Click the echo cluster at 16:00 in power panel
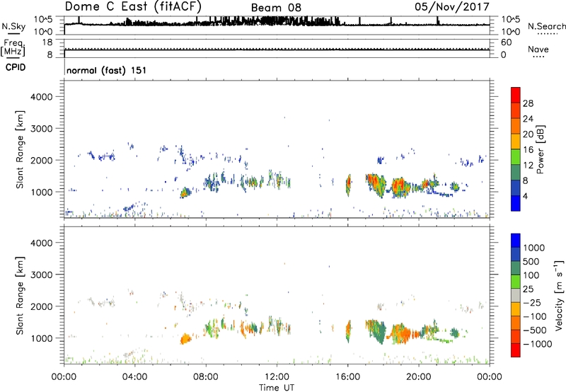 pyautogui.click(x=348, y=185)
